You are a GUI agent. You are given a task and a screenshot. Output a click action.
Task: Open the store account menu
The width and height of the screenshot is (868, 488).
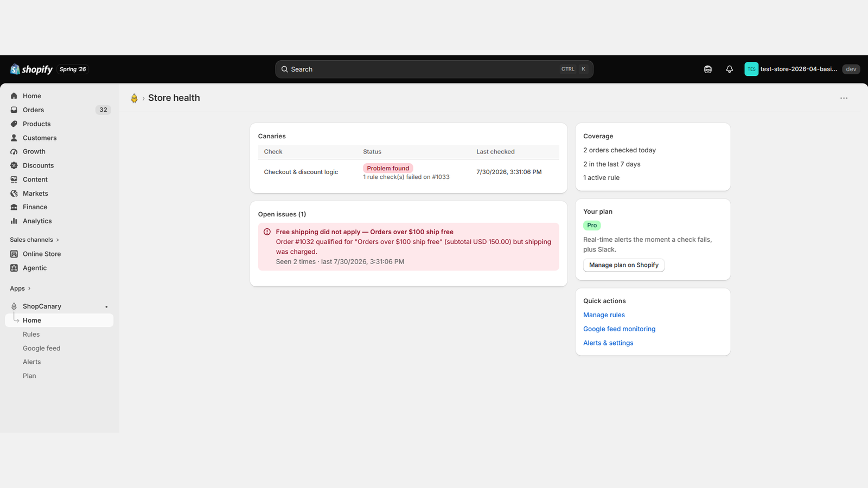[x=802, y=69]
